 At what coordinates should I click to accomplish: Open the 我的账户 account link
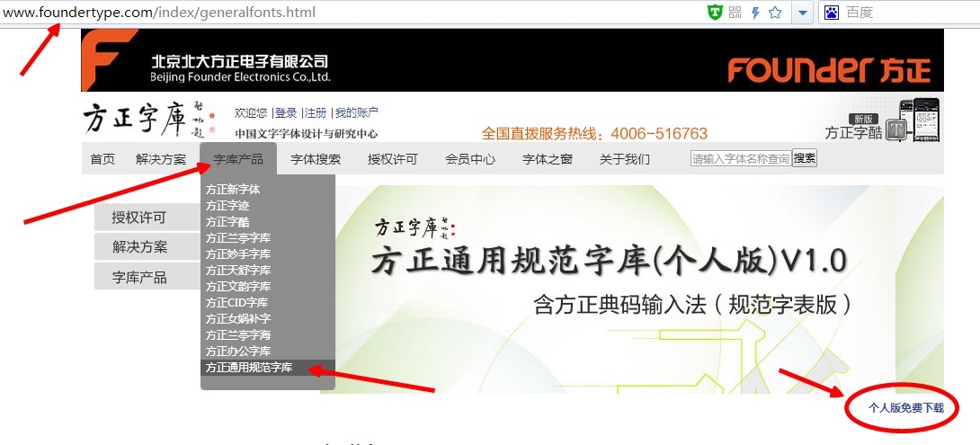356,113
